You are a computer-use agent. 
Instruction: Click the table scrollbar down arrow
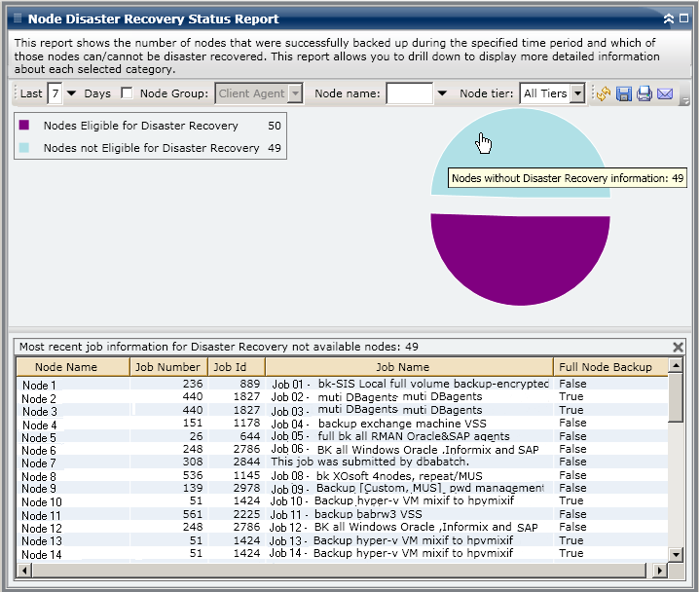coord(676,554)
